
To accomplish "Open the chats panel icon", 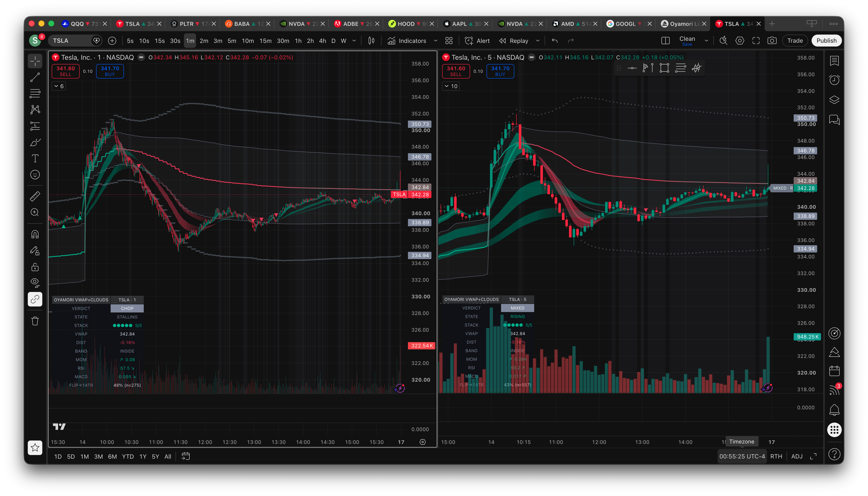I will click(834, 120).
